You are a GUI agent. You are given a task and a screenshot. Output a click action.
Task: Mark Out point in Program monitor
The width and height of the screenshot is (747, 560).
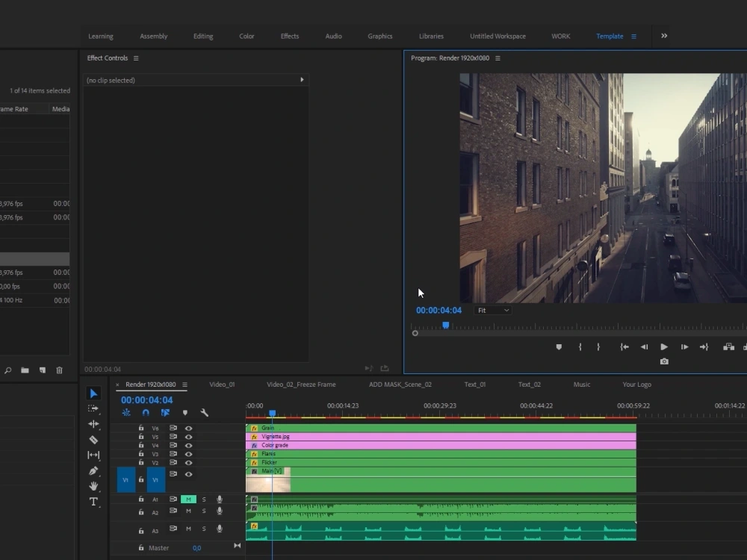click(598, 347)
